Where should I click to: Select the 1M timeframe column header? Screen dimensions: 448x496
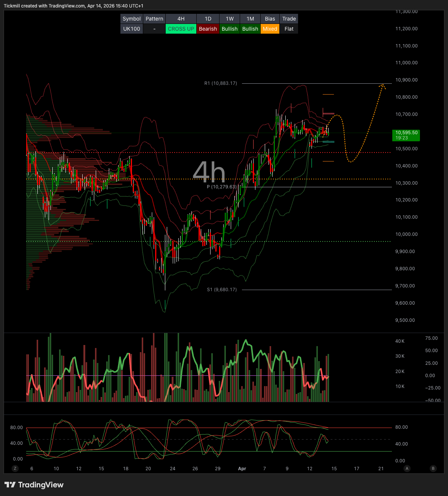click(250, 18)
